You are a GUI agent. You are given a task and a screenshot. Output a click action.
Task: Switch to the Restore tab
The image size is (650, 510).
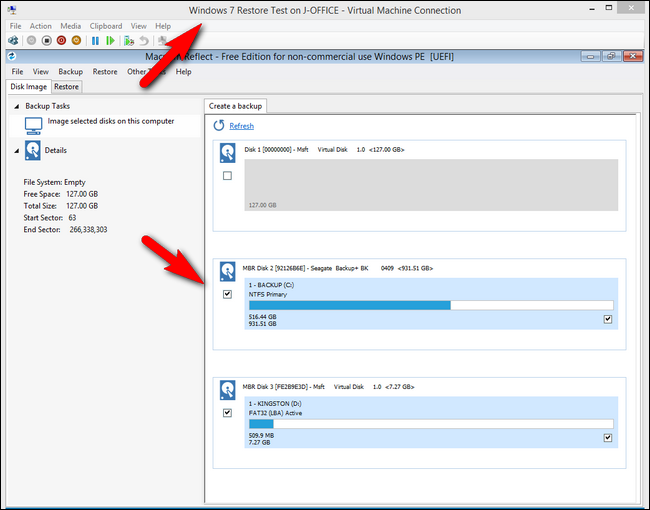[66, 87]
